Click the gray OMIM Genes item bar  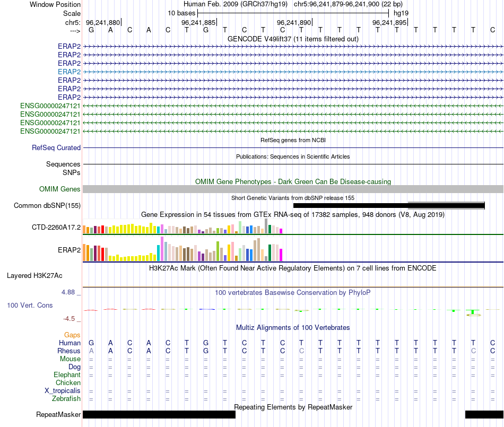point(293,189)
